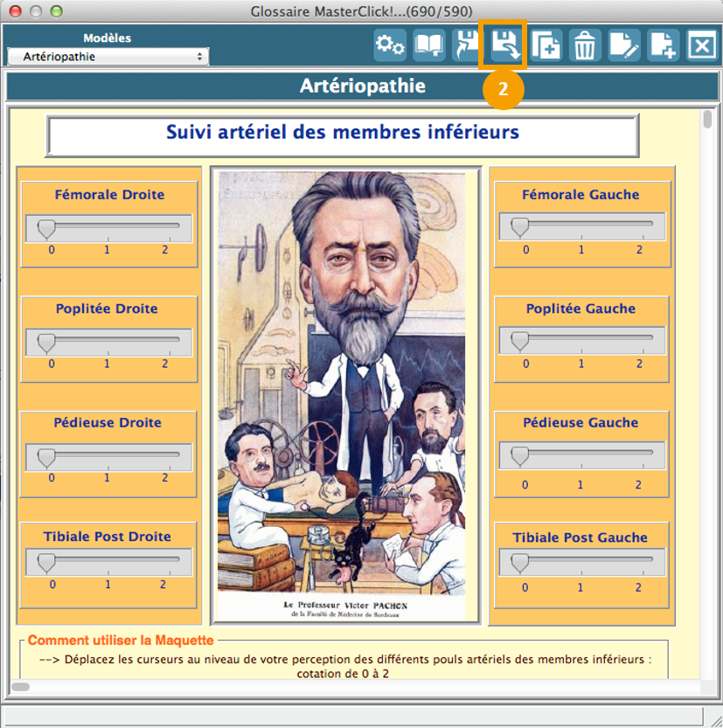Click the toolbar X close-box icon
723x728 pixels.
[x=701, y=45]
